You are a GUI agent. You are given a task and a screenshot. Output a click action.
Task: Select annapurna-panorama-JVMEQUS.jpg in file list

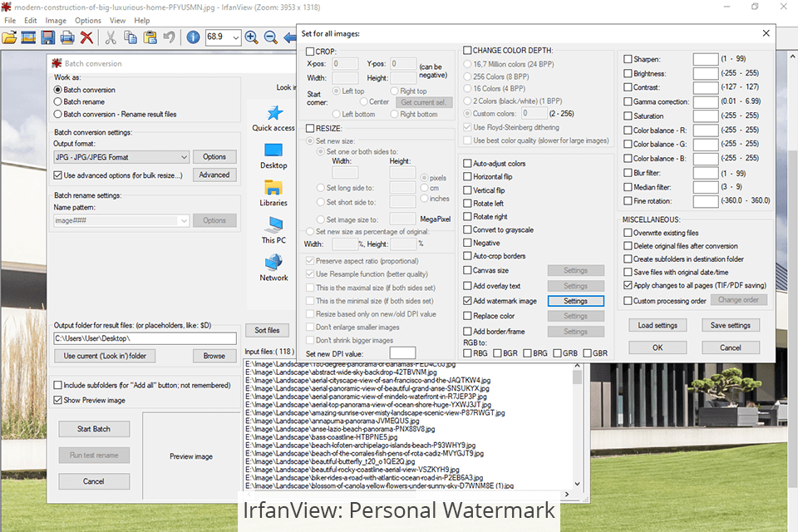(332, 421)
